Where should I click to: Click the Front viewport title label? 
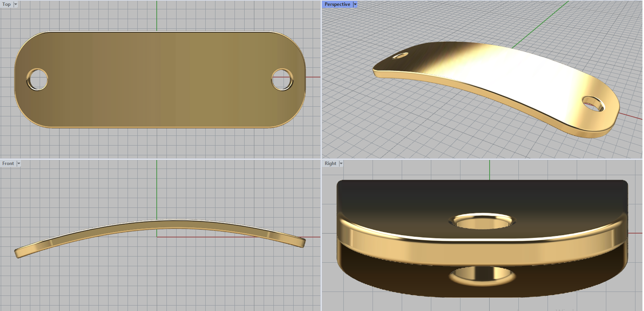(x=8, y=164)
